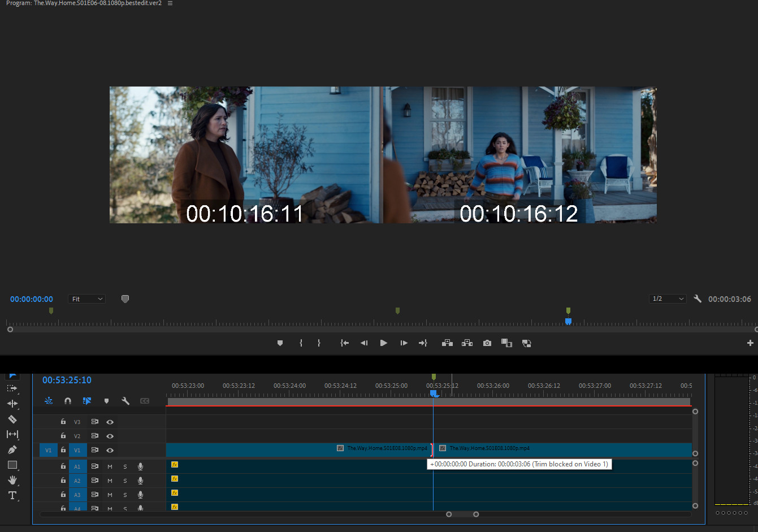Click the Mark In button
This screenshot has width=758, height=532.
tap(301, 343)
